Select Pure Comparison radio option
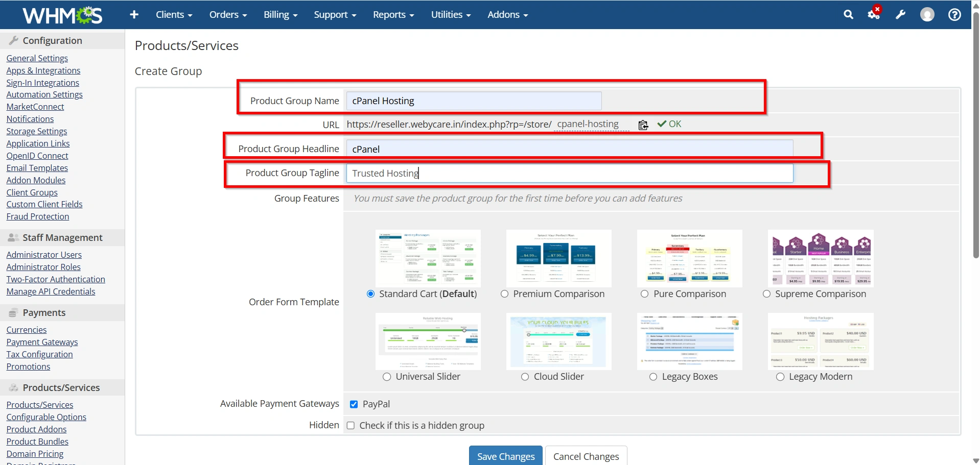This screenshot has width=980, height=465. coord(645,294)
